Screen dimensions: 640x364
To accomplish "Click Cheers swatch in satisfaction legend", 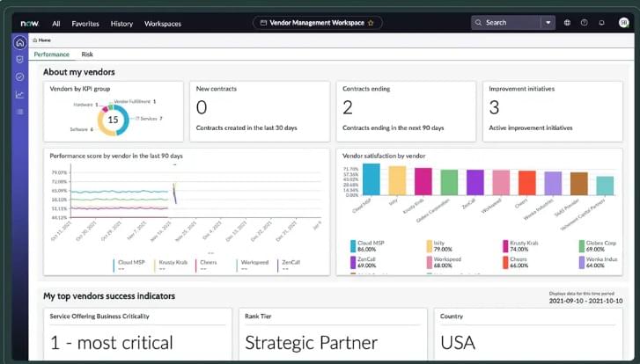I will coord(505,262).
